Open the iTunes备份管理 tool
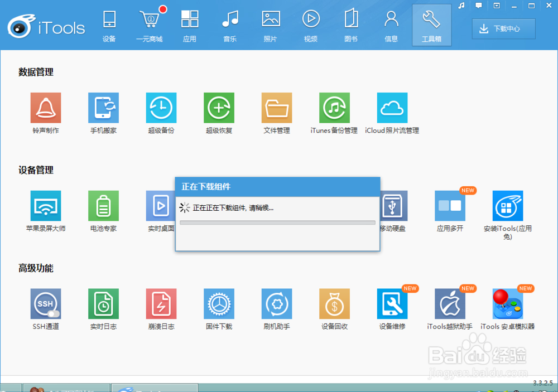Viewport: 558px width, 392px height. pos(334,108)
